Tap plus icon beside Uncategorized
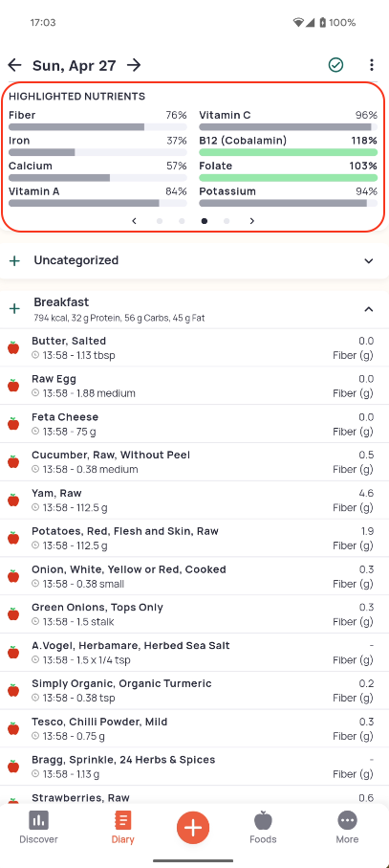The height and width of the screenshot is (868, 389). coord(15,260)
